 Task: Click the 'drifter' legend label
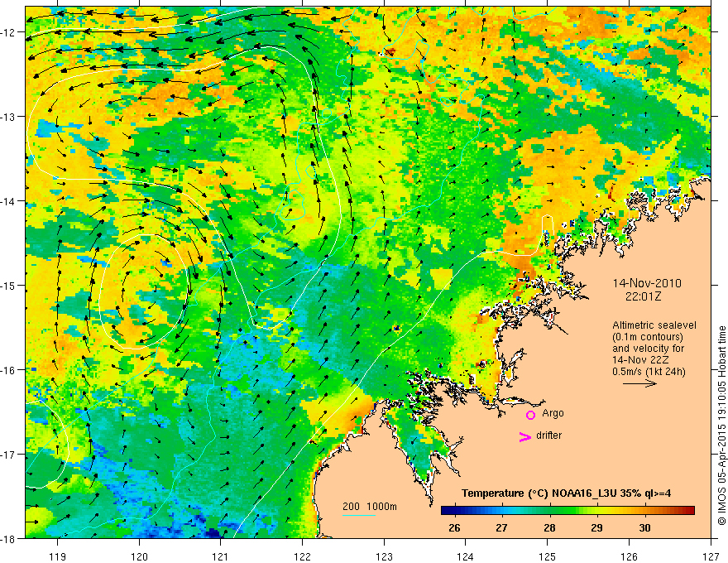pos(548,435)
